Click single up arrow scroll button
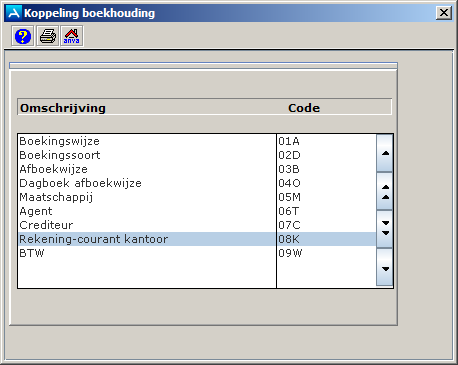Screen dimensions: 458x365 pos(385,153)
